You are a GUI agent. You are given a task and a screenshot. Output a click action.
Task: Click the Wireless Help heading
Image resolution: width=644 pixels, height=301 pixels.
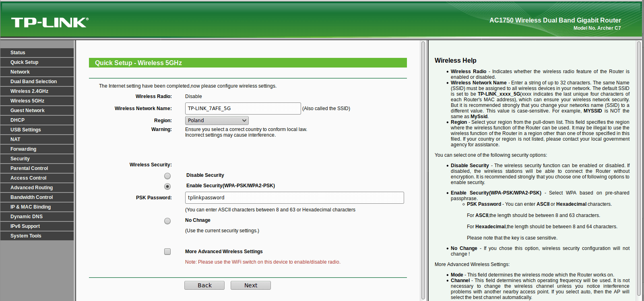tap(456, 60)
